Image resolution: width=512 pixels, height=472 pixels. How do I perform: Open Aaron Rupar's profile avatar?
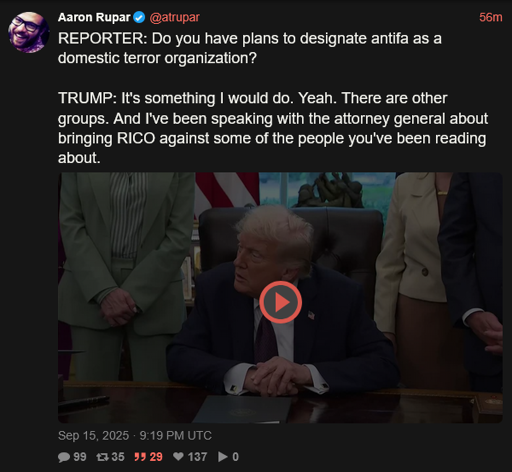coord(29,32)
